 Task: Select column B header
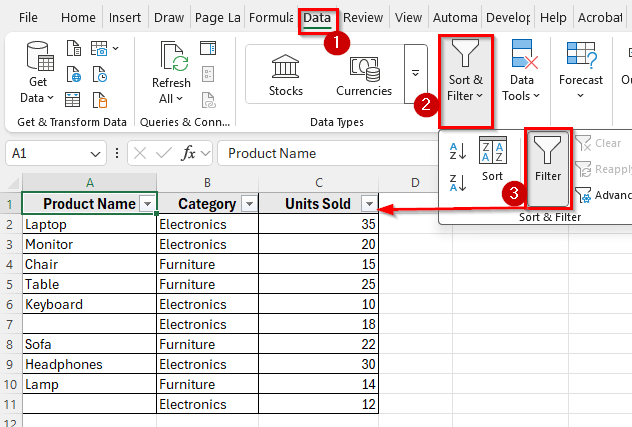click(x=207, y=183)
